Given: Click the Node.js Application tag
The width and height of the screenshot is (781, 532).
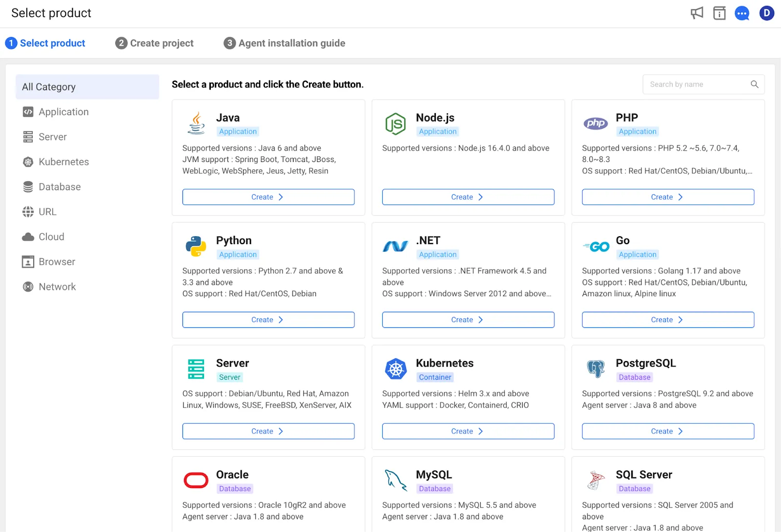Looking at the screenshot, I should pyautogui.click(x=438, y=132).
